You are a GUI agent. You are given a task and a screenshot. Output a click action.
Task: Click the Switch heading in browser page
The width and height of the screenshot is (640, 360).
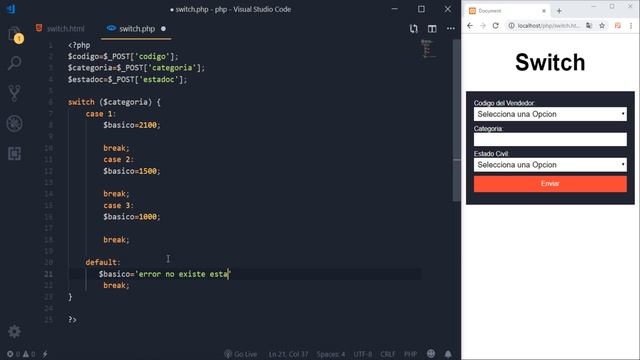(550, 62)
